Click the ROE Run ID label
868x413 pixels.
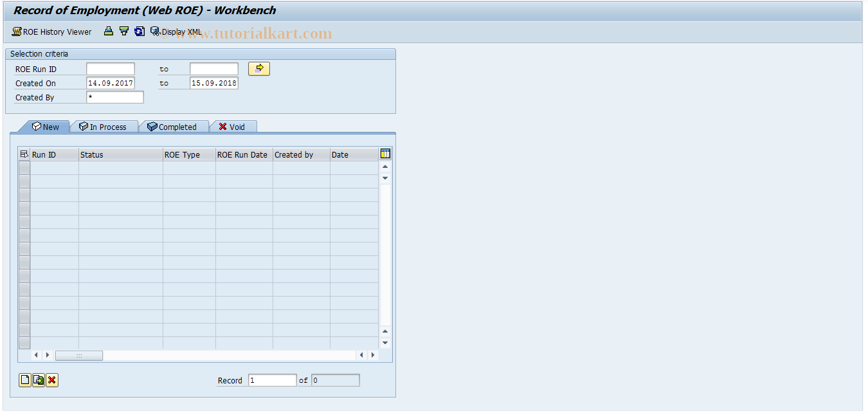point(36,69)
